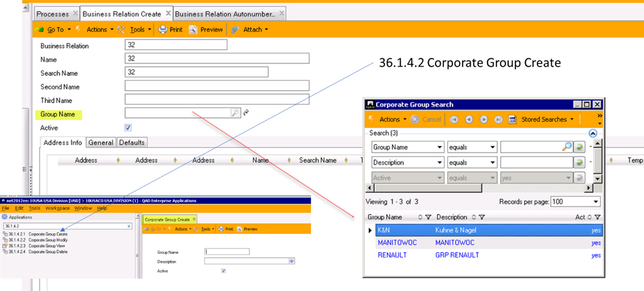Click Stored Searches icon in Corporate Group Search
The height and width of the screenshot is (291, 644).
point(512,120)
